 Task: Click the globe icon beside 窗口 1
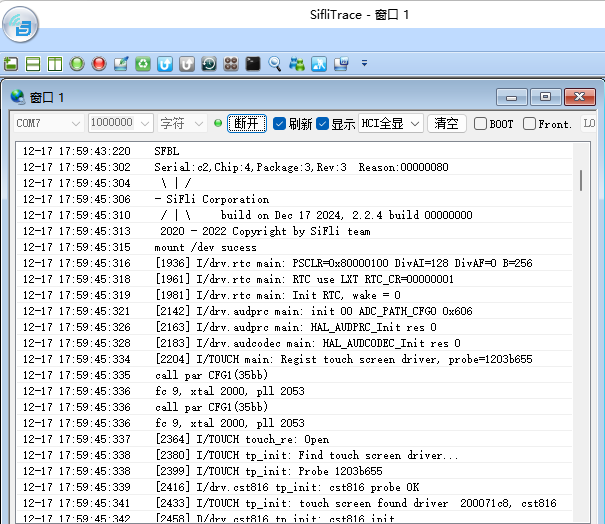click(x=18, y=97)
